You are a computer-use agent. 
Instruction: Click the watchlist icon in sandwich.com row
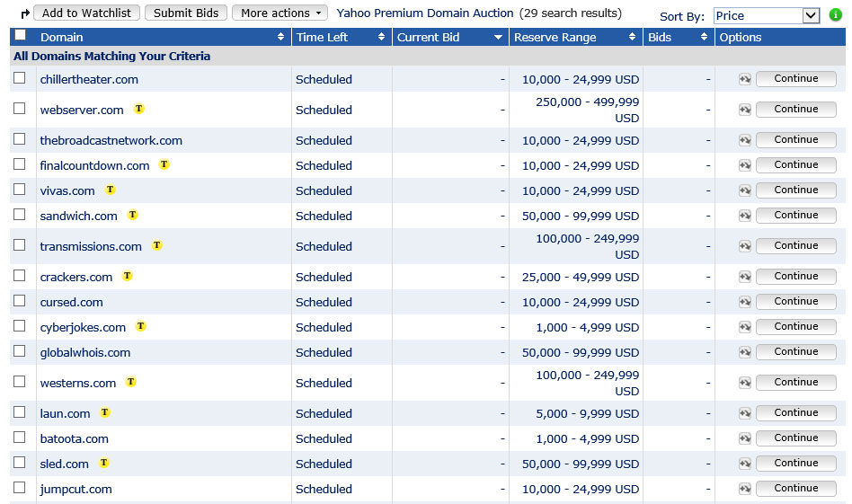click(x=745, y=216)
